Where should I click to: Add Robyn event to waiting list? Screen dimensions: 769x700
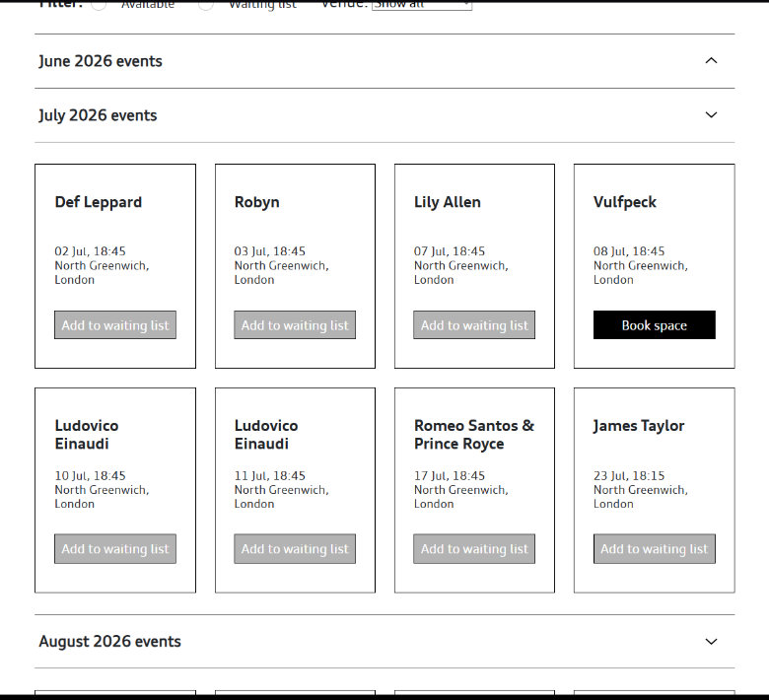tap(295, 324)
